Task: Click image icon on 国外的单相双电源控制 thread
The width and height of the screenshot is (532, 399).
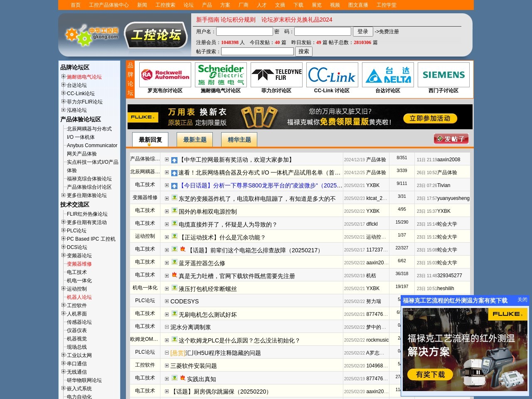Action: click(175, 211)
